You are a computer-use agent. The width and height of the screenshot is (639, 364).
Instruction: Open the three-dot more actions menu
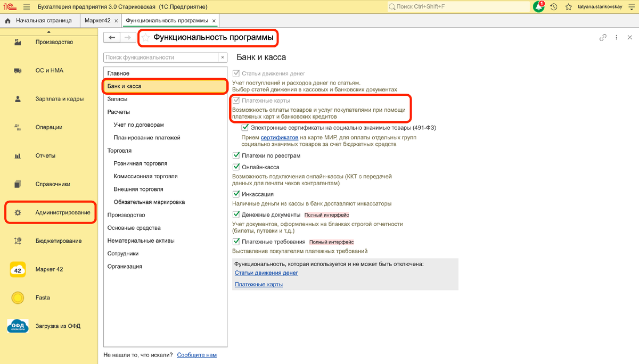[x=617, y=37]
